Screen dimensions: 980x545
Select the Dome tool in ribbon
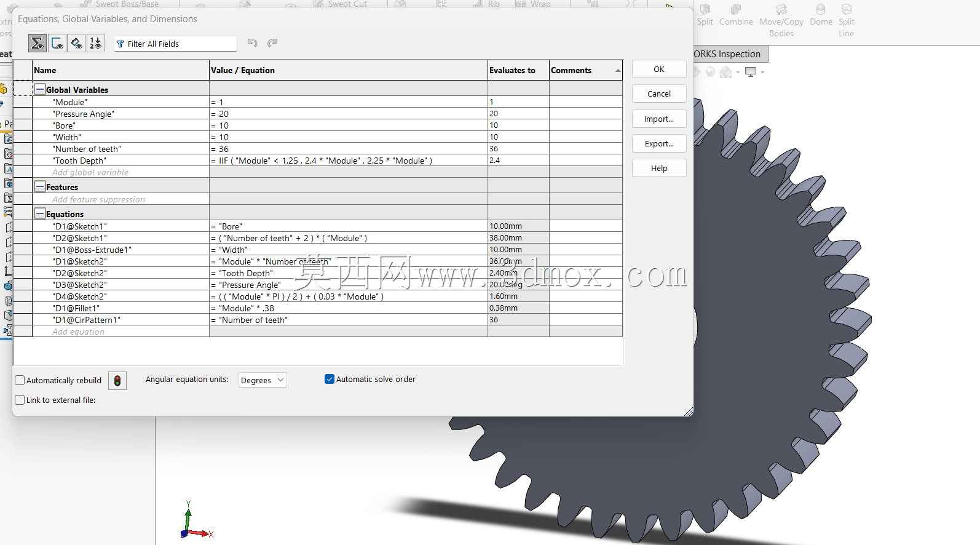pos(821,16)
